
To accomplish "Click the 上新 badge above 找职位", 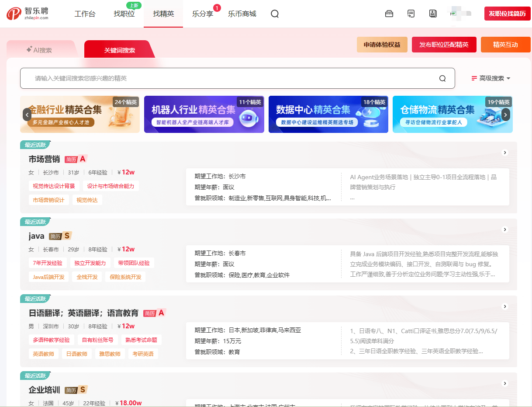I will (134, 5).
